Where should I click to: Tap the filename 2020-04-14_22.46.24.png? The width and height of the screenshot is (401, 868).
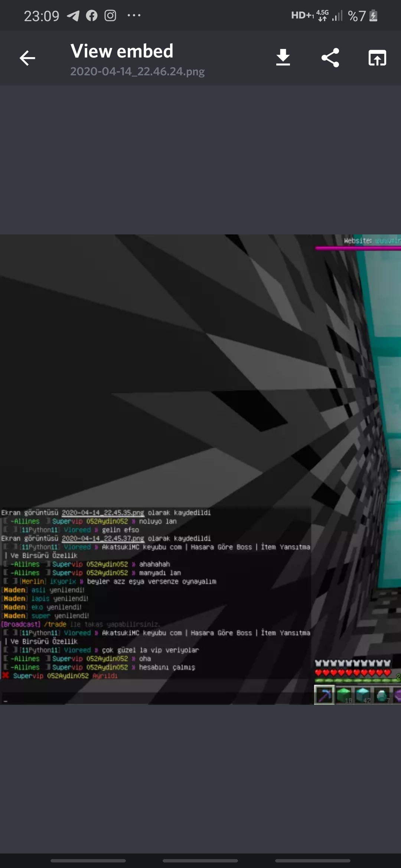(137, 71)
